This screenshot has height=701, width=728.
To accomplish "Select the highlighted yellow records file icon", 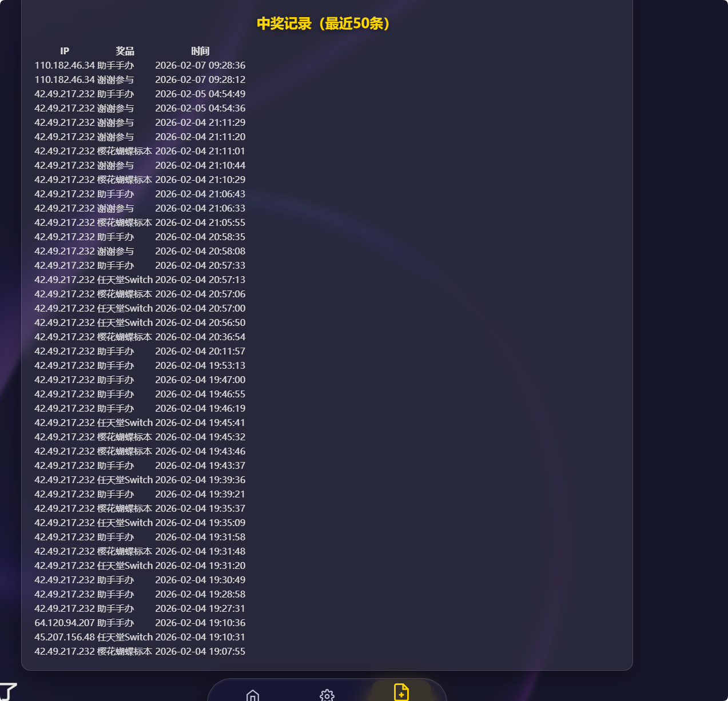I will (401, 692).
